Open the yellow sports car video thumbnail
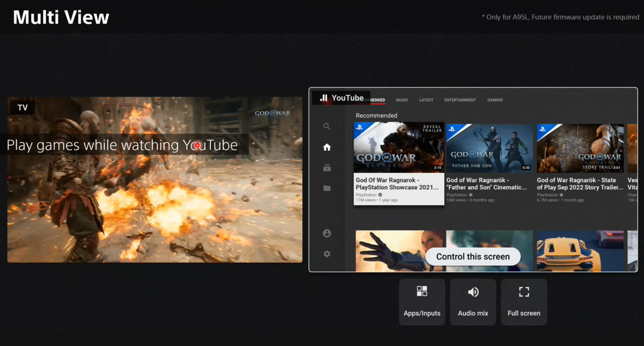Viewport: 644px width, 346px height. click(x=580, y=251)
